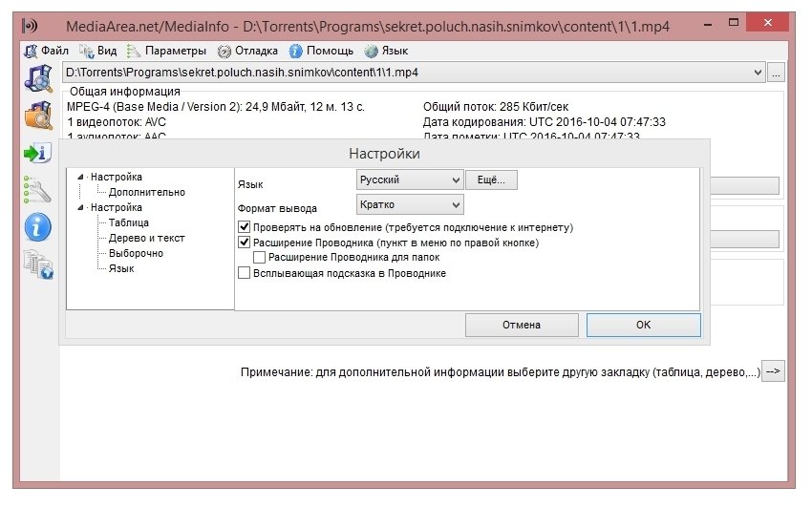Image resolution: width=812 pixels, height=507 pixels.
Task: Click the blue About info sidebar icon
Action: click(x=37, y=226)
